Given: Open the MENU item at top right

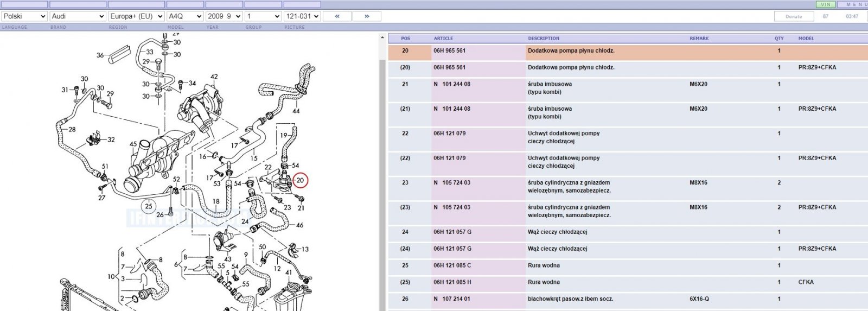Looking at the screenshot, I should (853, 4).
